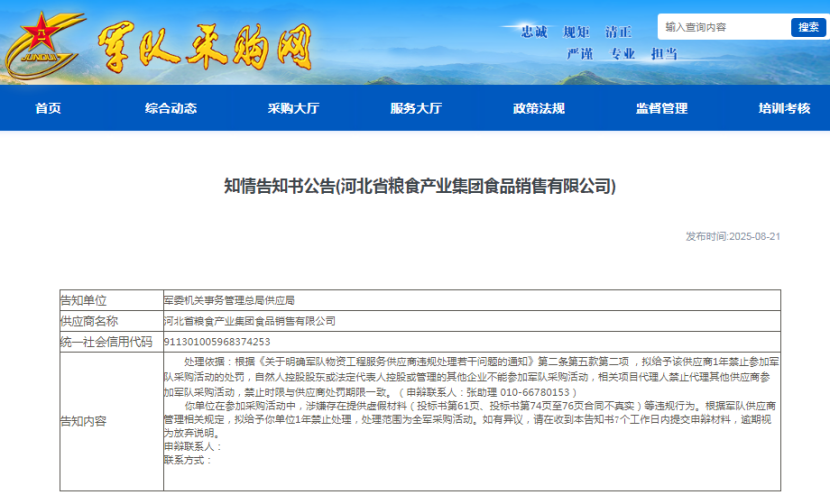Click the 处理依据 paragraph text

(x=471, y=377)
